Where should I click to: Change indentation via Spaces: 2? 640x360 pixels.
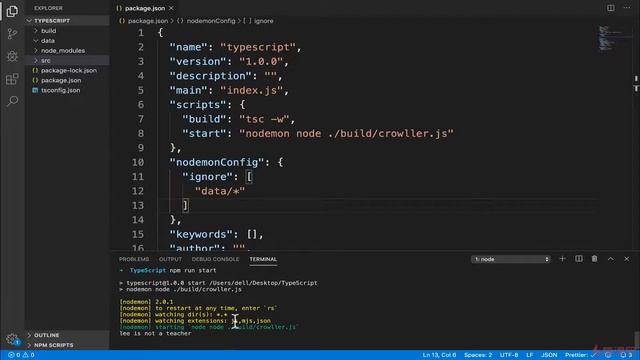478,355
